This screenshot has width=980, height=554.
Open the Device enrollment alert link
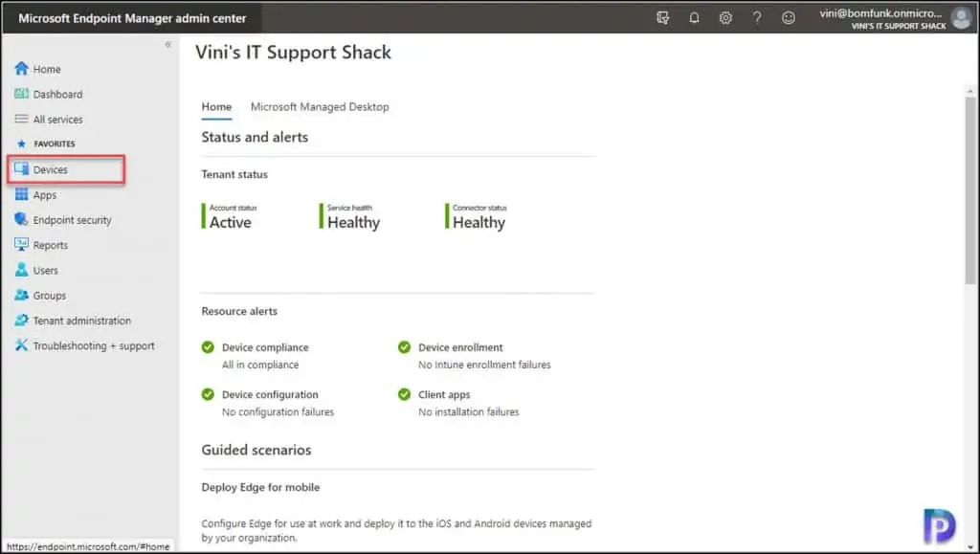point(460,347)
